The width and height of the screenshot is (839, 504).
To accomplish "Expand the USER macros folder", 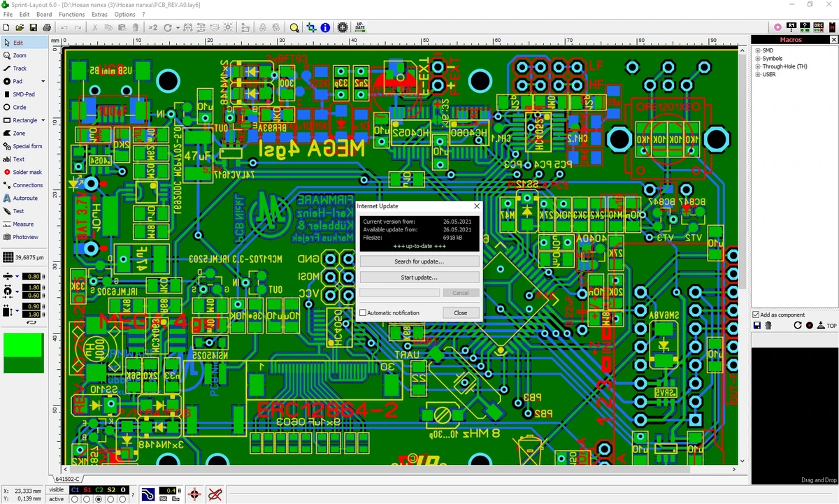I will [x=758, y=74].
